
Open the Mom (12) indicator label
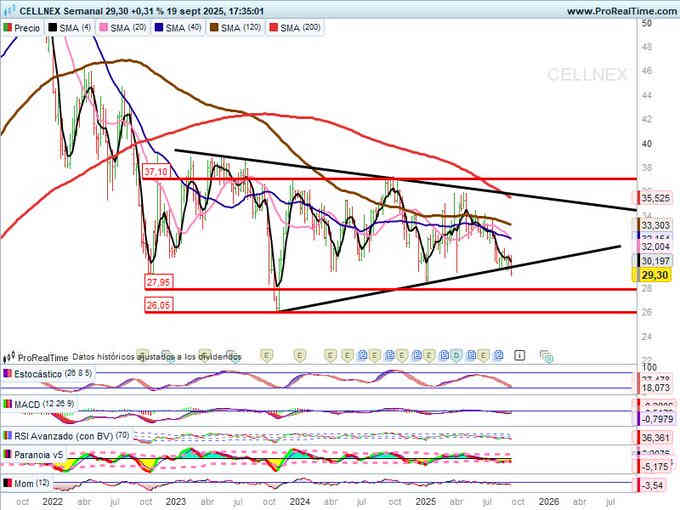point(31,483)
